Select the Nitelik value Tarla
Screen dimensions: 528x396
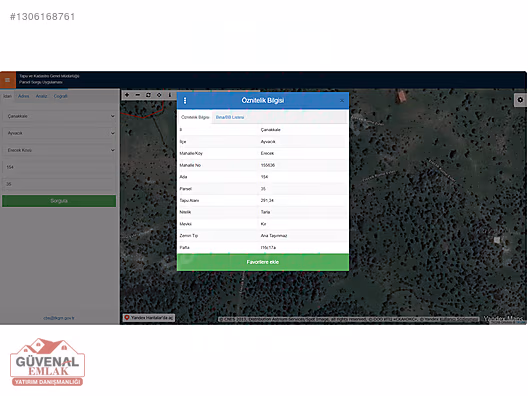pos(265,212)
